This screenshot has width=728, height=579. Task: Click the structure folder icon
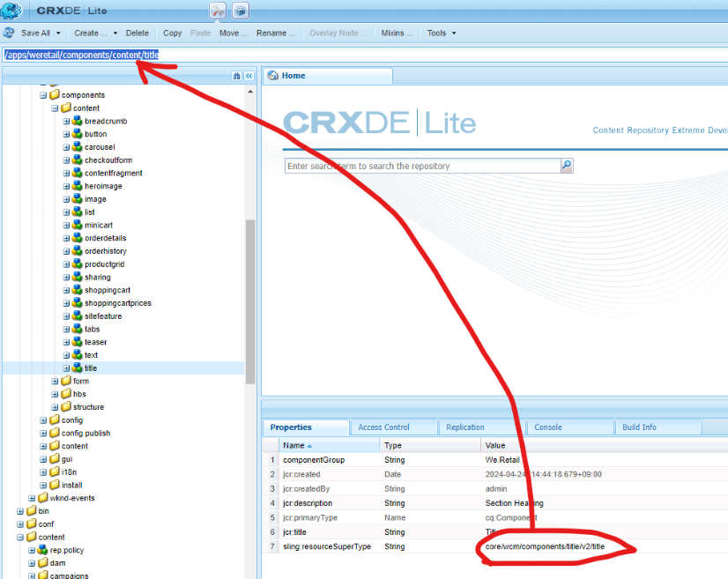[66, 407]
